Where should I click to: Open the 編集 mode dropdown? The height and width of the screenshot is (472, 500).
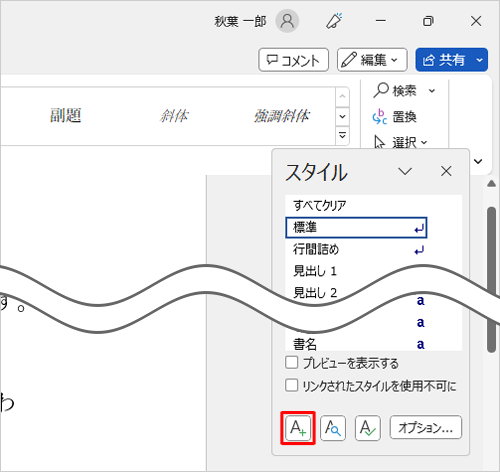tap(372, 60)
